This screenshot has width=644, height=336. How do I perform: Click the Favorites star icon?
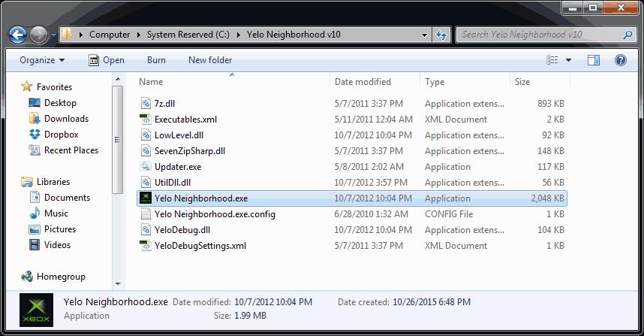point(27,86)
